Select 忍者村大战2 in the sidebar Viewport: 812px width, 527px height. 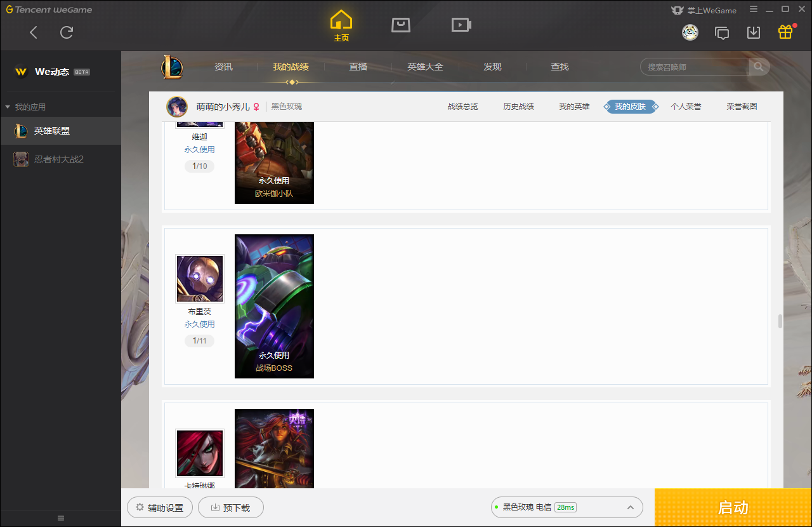[x=60, y=159]
